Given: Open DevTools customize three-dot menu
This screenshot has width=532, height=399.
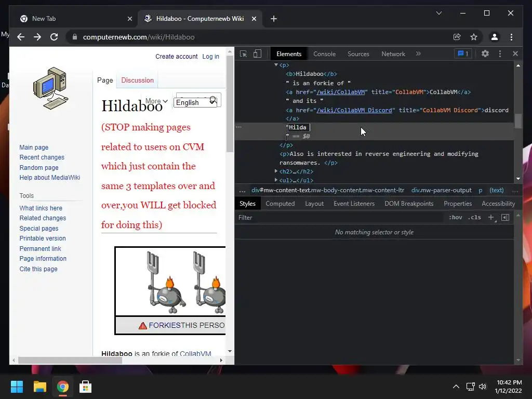Looking at the screenshot, I should 500,54.
